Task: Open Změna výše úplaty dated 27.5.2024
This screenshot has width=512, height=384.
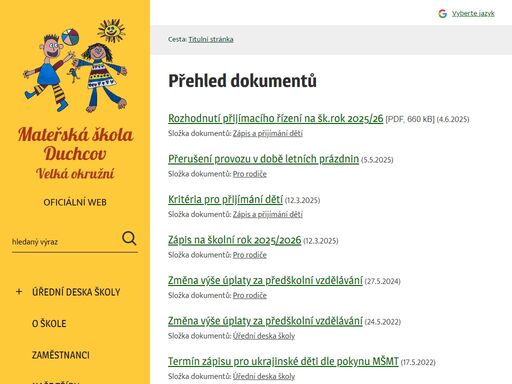Action: pos(265,280)
